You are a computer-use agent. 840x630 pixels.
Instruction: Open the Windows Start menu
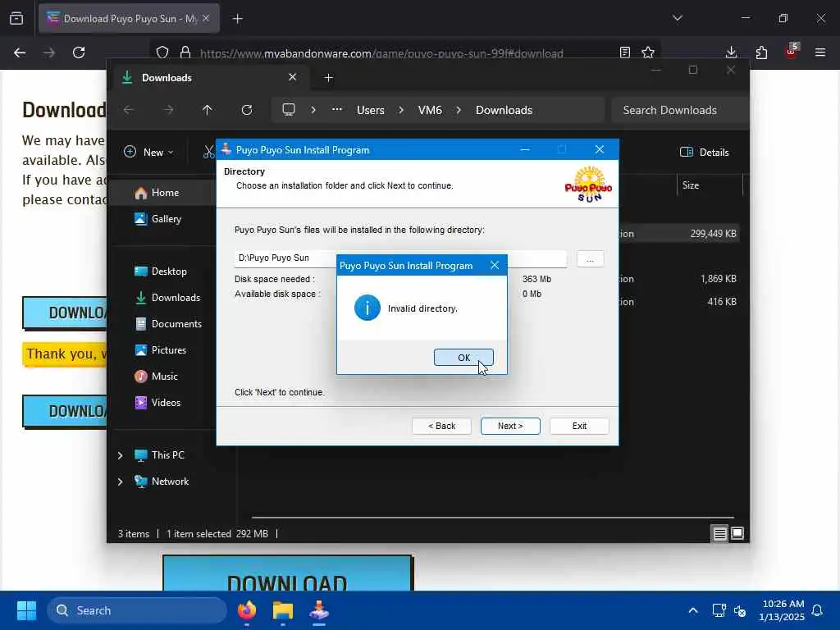[26, 610]
